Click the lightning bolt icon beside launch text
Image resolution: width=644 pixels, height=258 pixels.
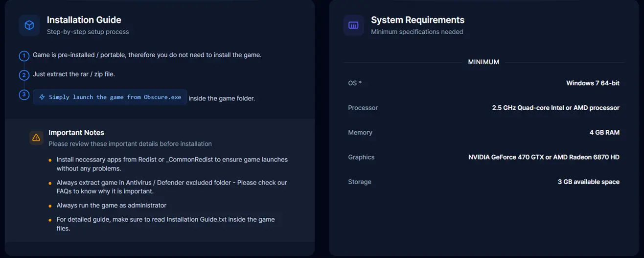pyautogui.click(x=42, y=97)
